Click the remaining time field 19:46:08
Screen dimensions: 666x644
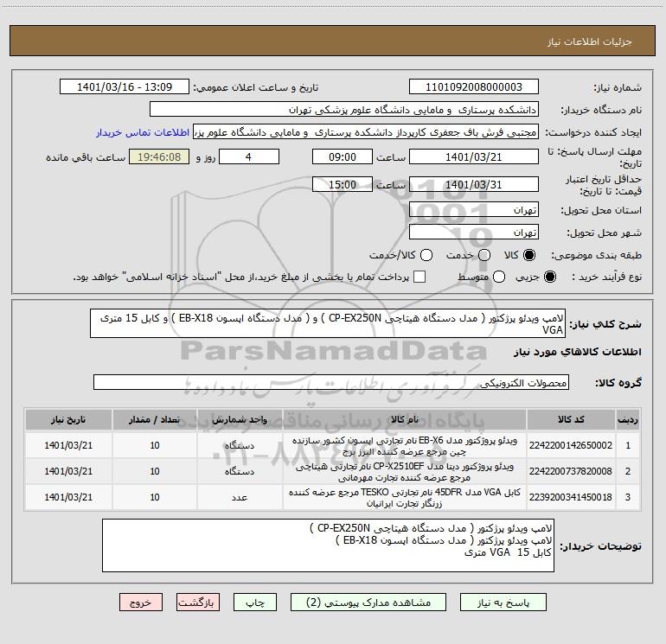(x=159, y=156)
